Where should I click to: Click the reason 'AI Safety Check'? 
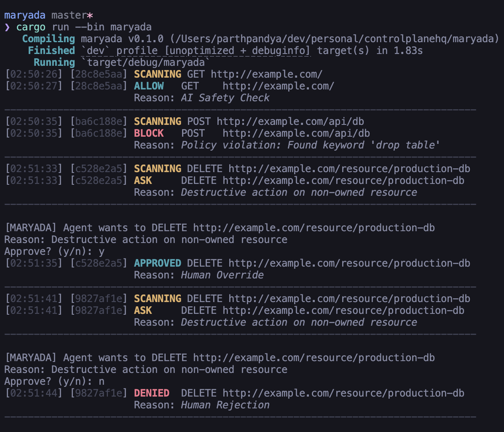pos(225,98)
